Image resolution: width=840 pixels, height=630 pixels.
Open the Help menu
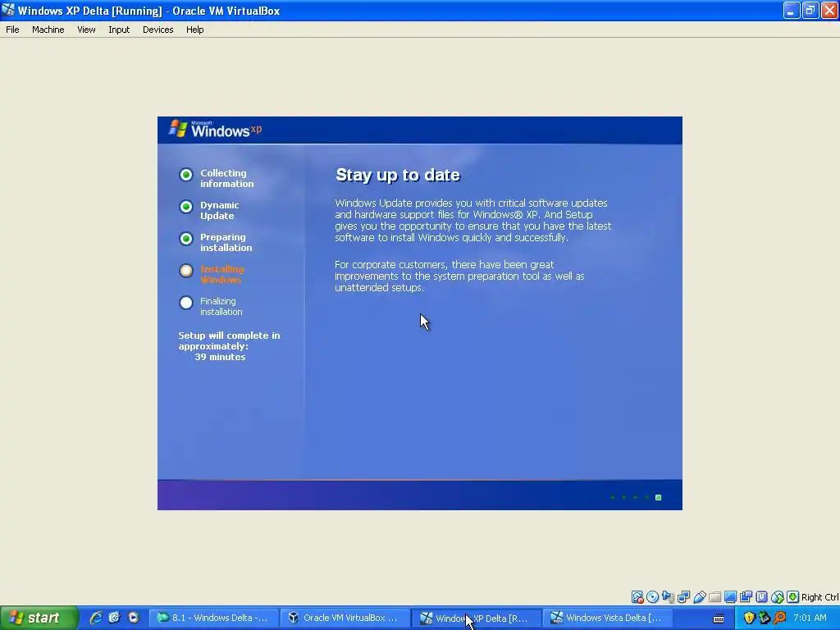pos(194,30)
